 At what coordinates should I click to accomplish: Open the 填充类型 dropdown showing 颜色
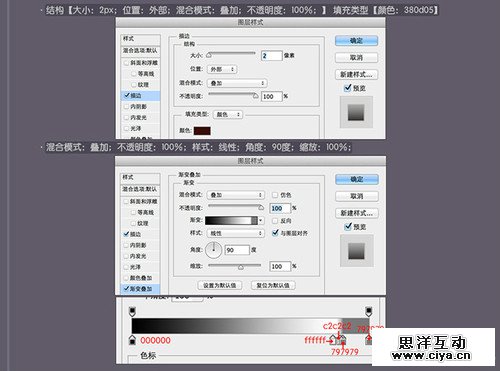pyautogui.click(x=228, y=114)
